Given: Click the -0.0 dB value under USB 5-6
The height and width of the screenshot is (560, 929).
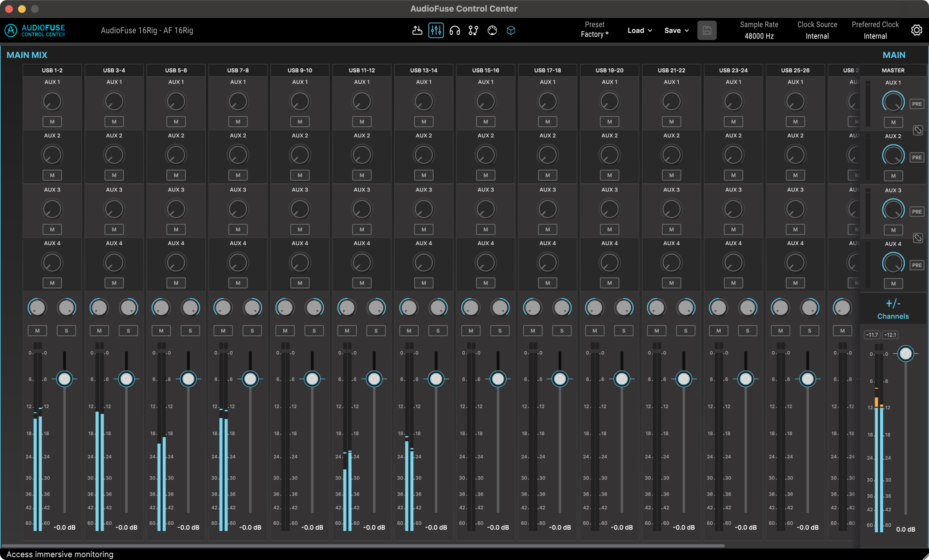Looking at the screenshot, I should click(188, 528).
